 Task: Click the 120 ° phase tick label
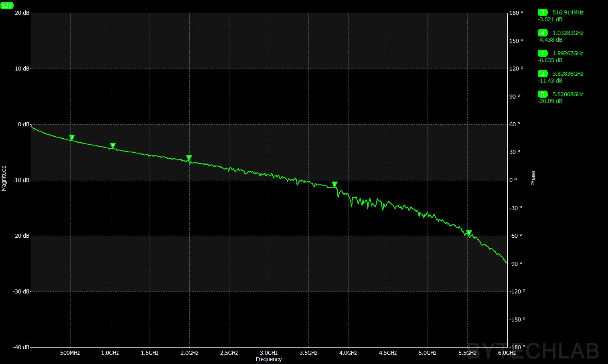click(x=517, y=69)
